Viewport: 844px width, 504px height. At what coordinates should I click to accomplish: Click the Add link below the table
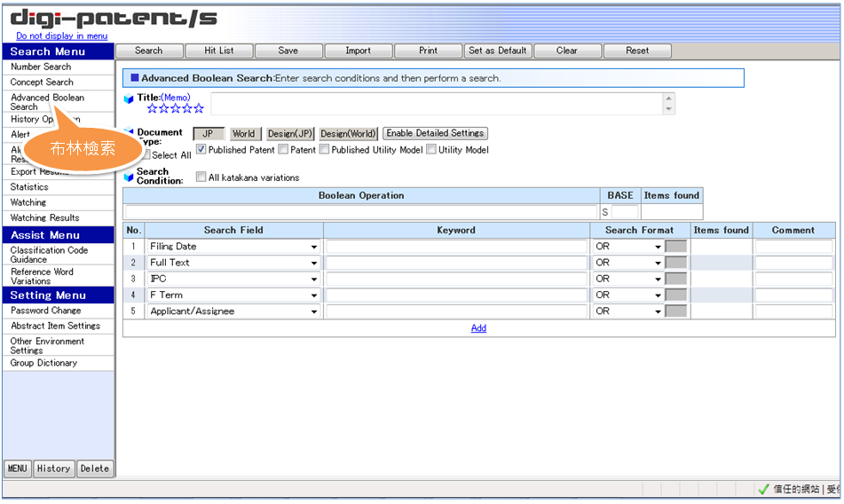(478, 328)
